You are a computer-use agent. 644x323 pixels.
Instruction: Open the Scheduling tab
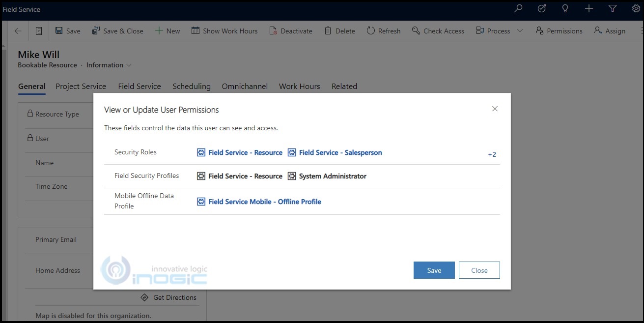click(x=192, y=86)
